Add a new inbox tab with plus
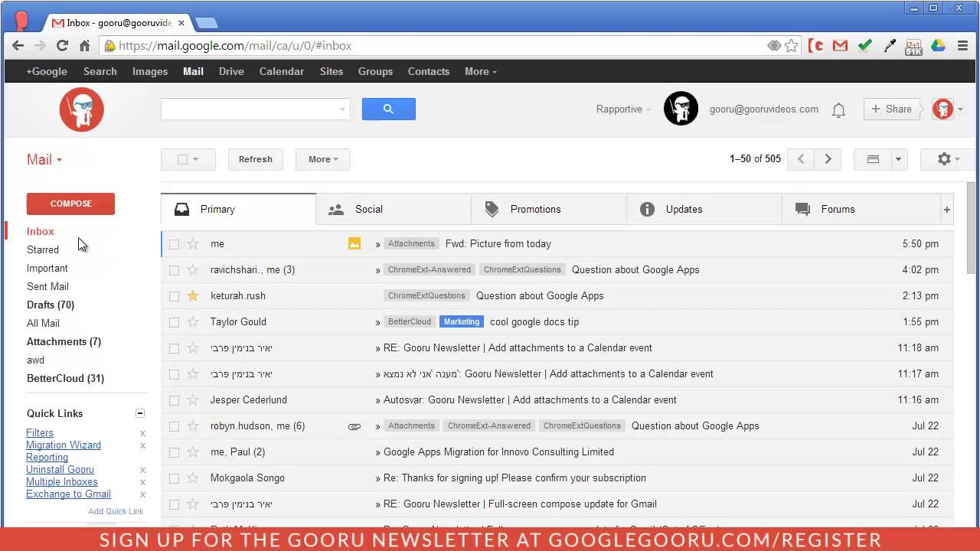The width and height of the screenshot is (980, 551). pos(947,210)
